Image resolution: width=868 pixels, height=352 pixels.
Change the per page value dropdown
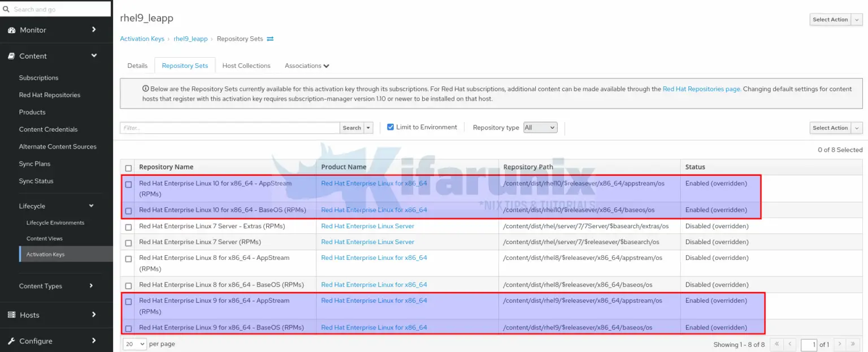pos(134,344)
